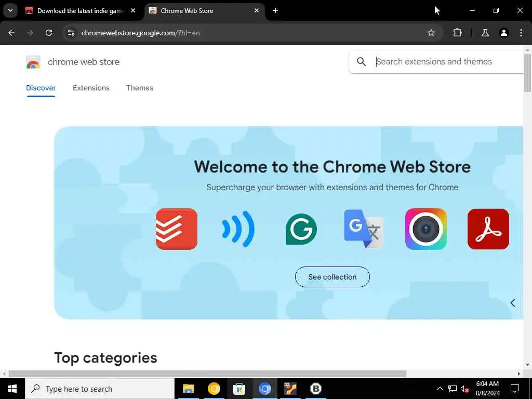Open Chrome three-dot menu
The height and width of the screenshot is (399, 532).
point(521,33)
